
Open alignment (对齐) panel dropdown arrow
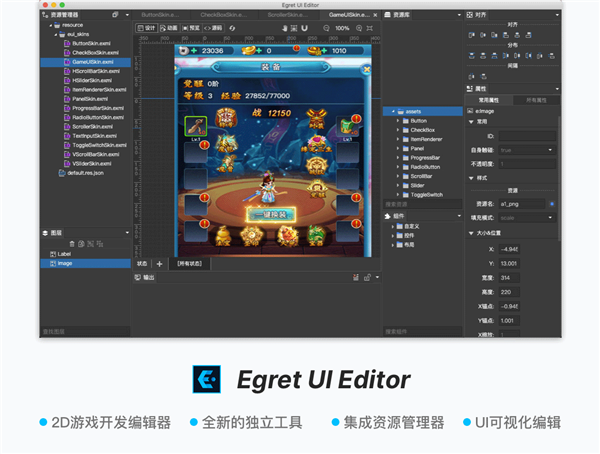(x=557, y=15)
